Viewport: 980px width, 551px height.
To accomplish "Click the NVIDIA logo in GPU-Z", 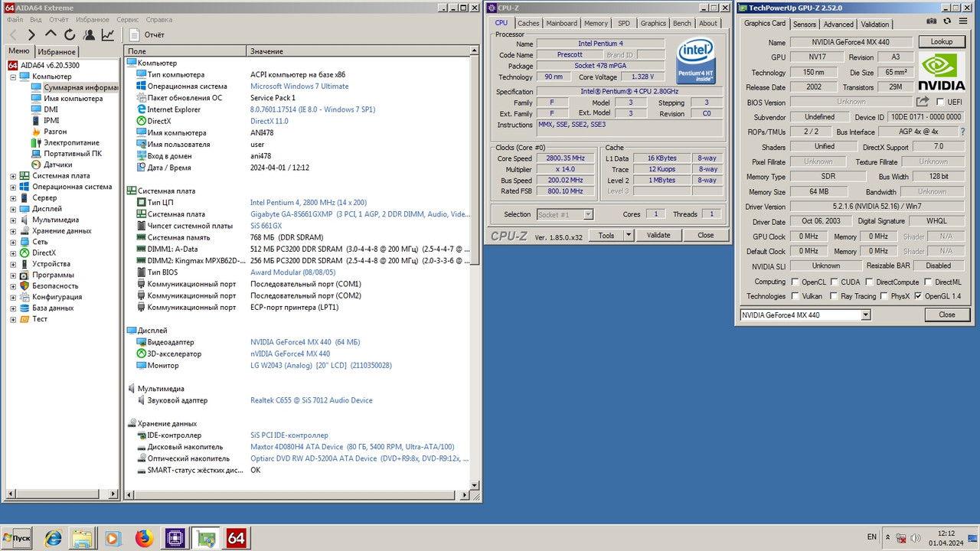I will point(942,73).
